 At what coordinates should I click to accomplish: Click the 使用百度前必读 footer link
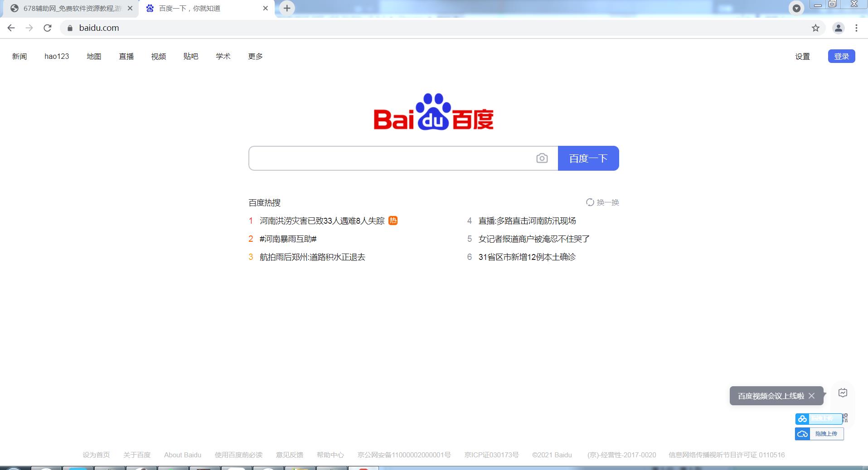238,455
